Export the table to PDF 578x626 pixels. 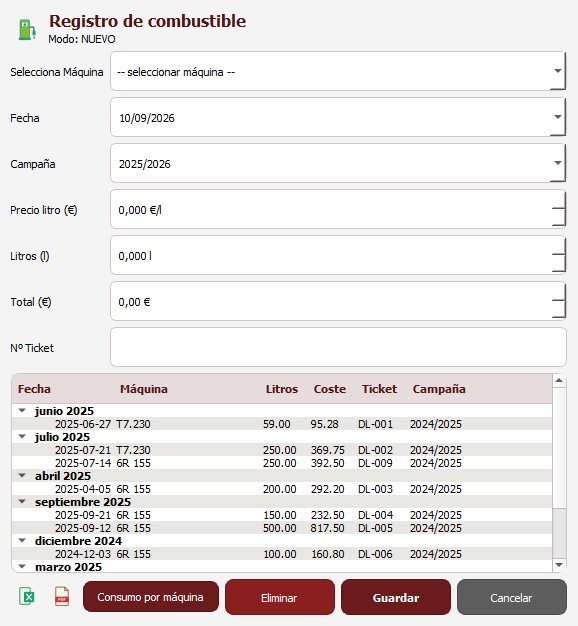point(62,597)
